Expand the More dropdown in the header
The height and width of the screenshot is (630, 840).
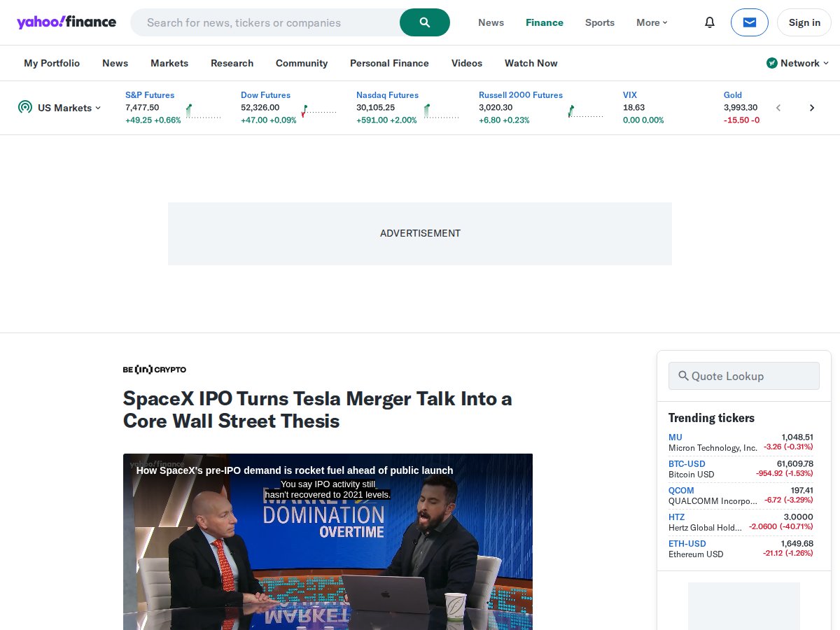[x=652, y=22]
